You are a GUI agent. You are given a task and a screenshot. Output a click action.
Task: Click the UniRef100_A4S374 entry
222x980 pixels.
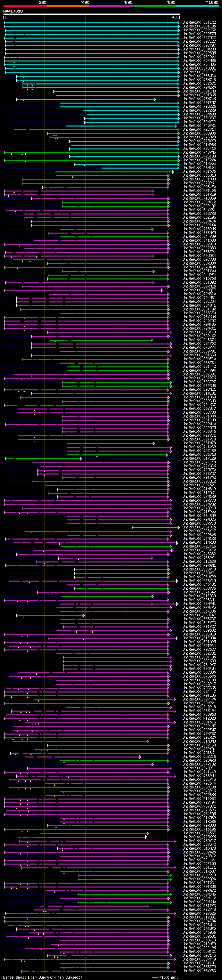[199, 340]
